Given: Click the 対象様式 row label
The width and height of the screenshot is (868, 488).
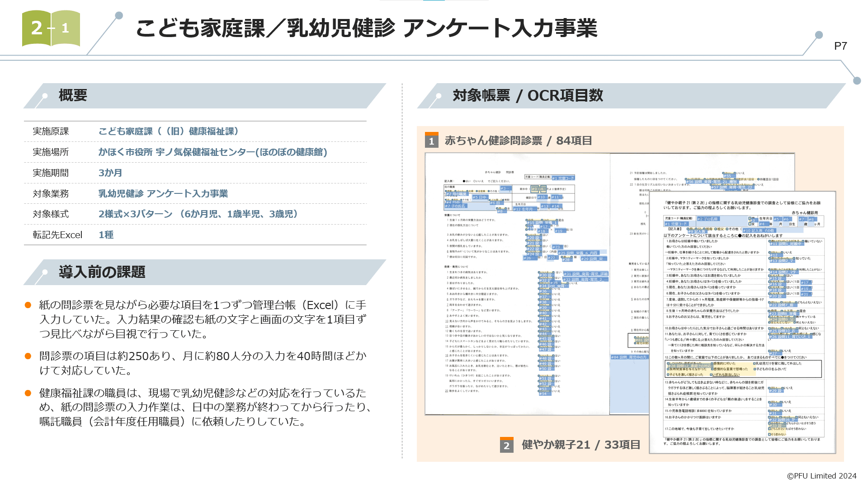Looking at the screenshot, I should click(x=51, y=214).
